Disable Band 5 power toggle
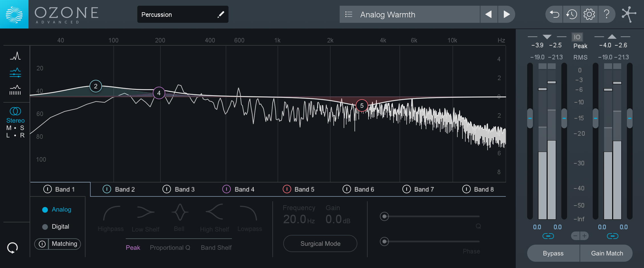Screen dimensions: 644x268 [x=287, y=189]
